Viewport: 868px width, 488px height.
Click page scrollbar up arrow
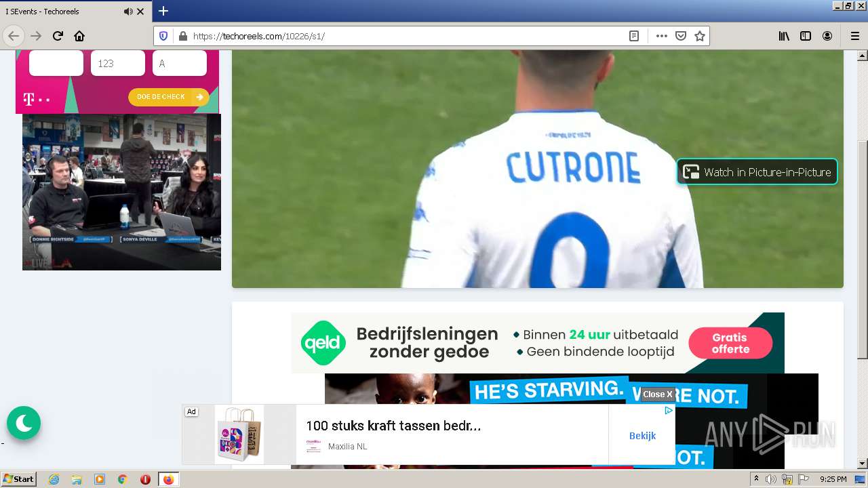tap(863, 55)
